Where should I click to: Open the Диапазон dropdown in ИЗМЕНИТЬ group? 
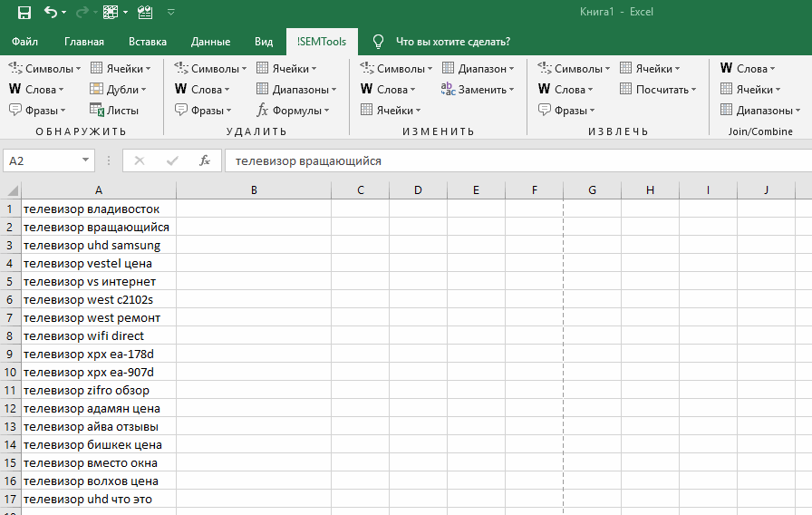478,68
